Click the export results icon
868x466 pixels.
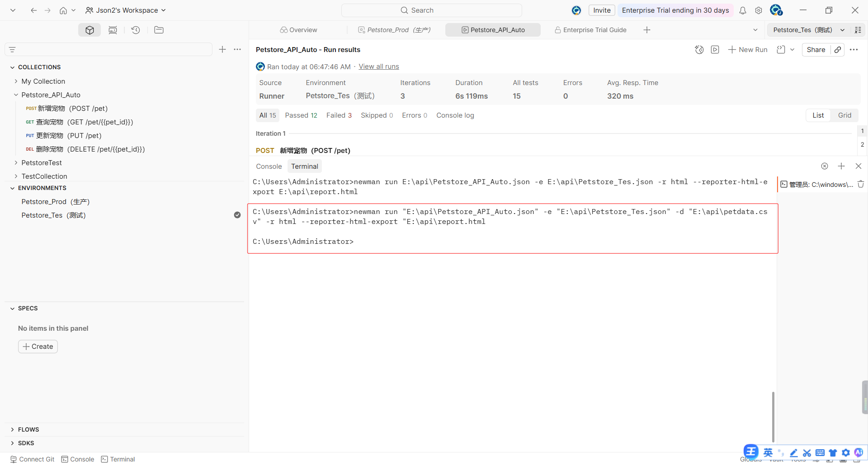pyautogui.click(x=781, y=50)
